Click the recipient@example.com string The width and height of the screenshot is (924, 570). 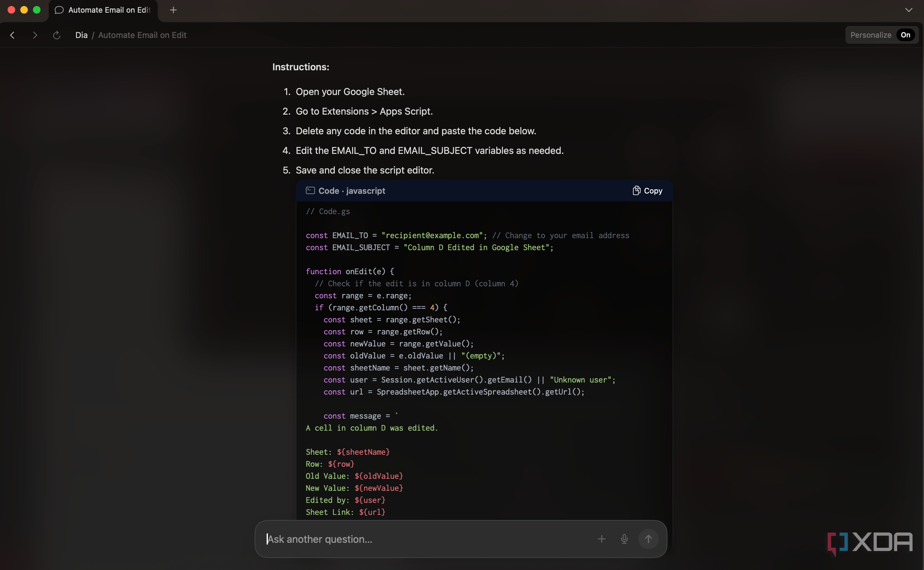tap(432, 235)
